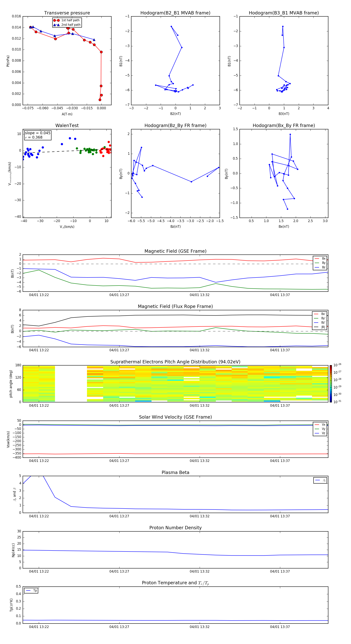Click the "Pt(nPa)" y-axis label

pyautogui.click(x=8, y=61)
